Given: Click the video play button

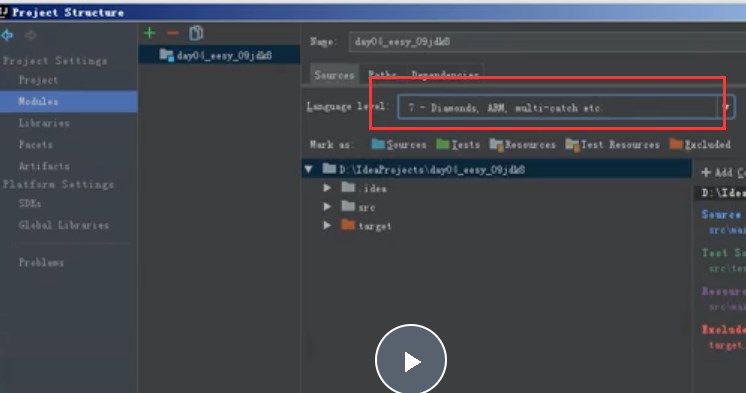Looking at the screenshot, I should 411,360.
